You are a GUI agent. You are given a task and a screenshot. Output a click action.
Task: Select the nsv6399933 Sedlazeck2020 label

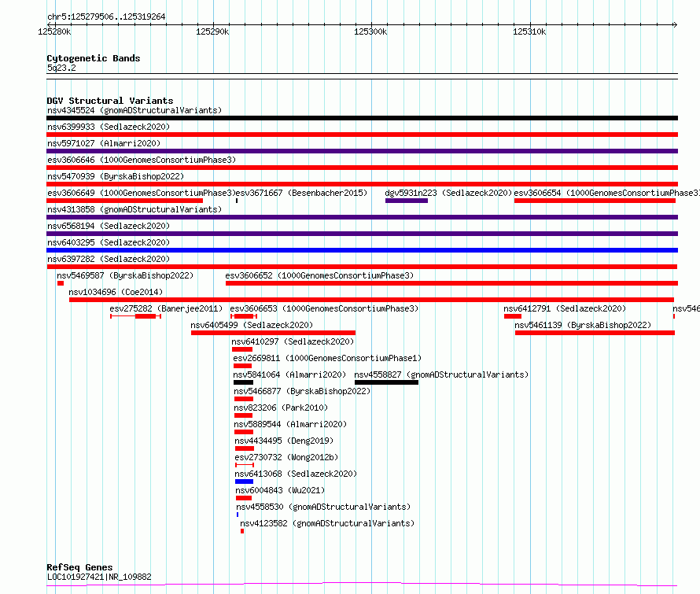click(109, 127)
